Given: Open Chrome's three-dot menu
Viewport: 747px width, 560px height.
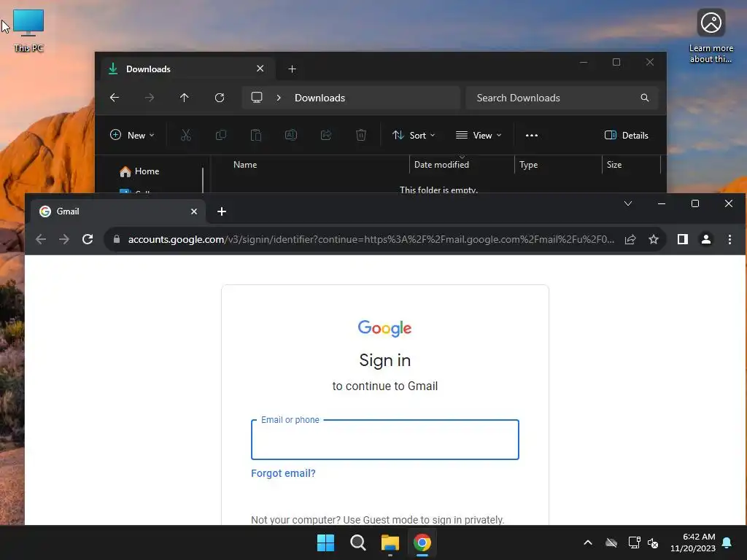Looking at the screenshot, I should 729,239.
